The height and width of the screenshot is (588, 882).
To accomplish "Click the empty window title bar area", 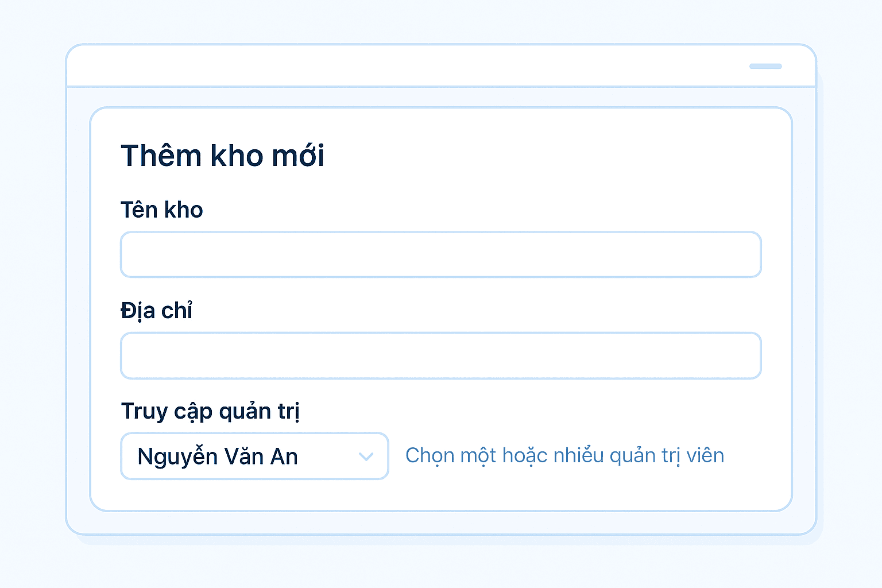I will point(402,66).
